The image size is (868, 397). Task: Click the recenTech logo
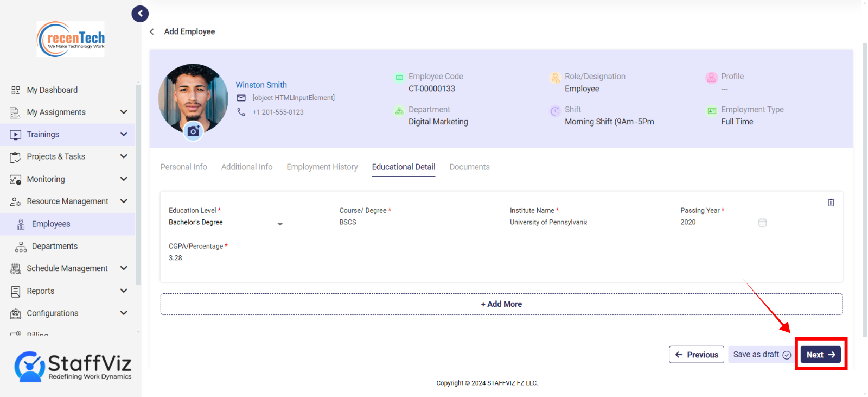click(71, 39)
